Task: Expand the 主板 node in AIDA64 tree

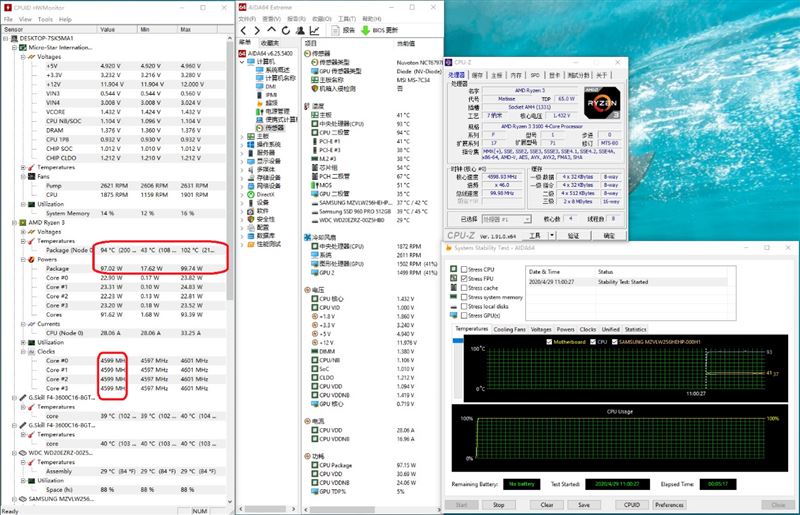Action: (x=242, y=136)
